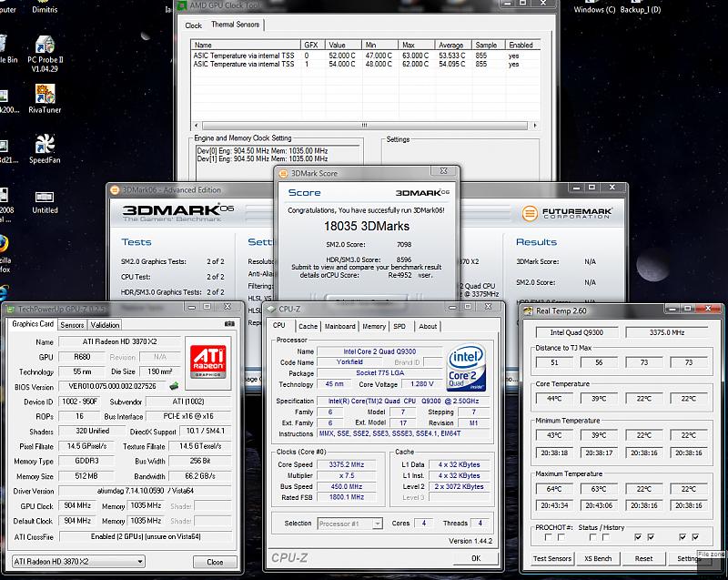Uncheck the fifth PROCHOT checkbox in Real Temp
This screenshot has height=580, width=728.
point(638,537)
